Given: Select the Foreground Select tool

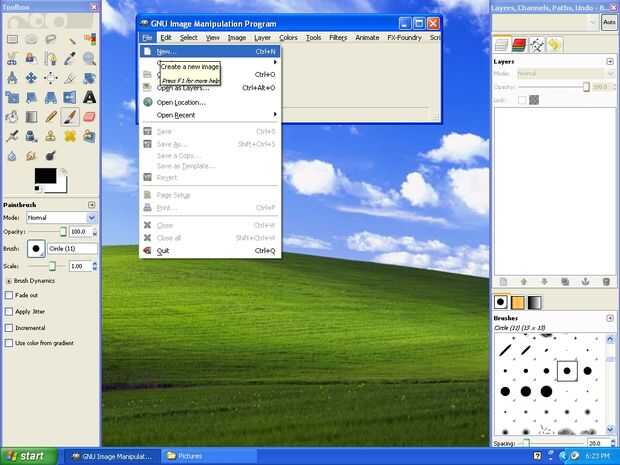Looking at the screenshot, I should (31, 59).
